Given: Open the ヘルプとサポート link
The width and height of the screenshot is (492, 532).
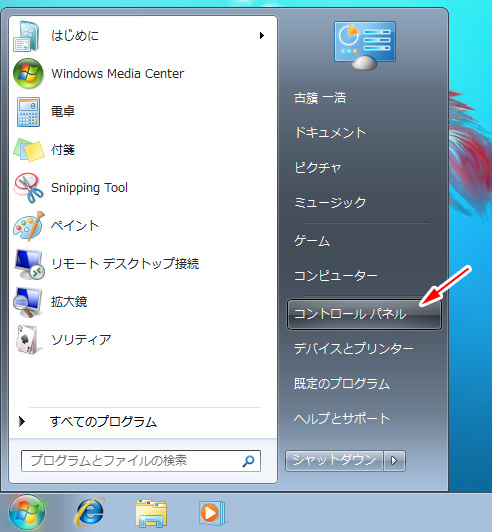Looking at the screenshot, I should pyautogui.click(x=342, y=418).
